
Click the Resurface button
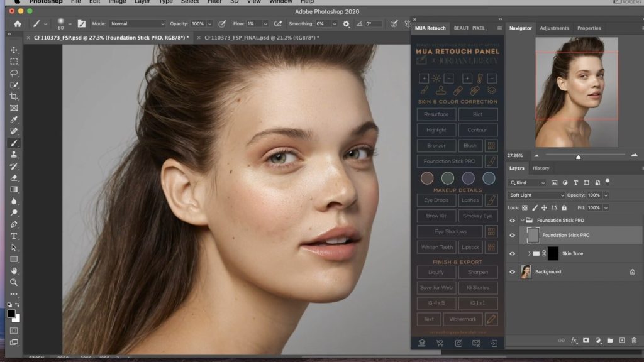(436, 114)
